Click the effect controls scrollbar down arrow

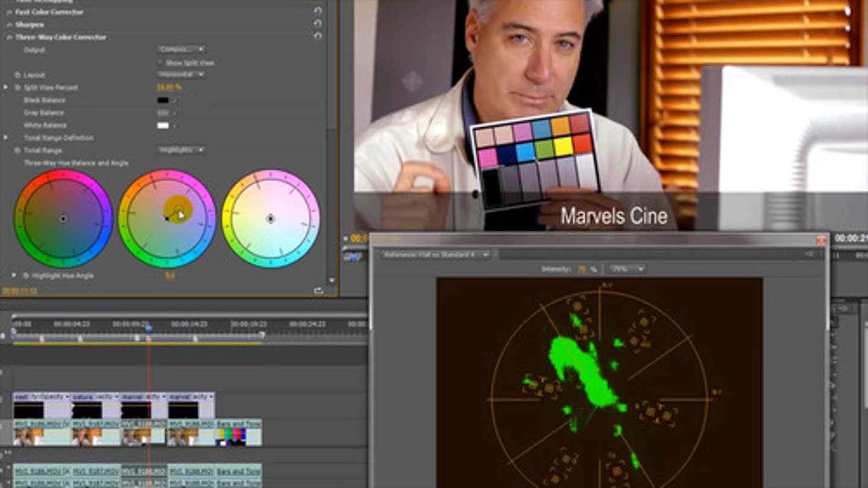pos(331,280)
